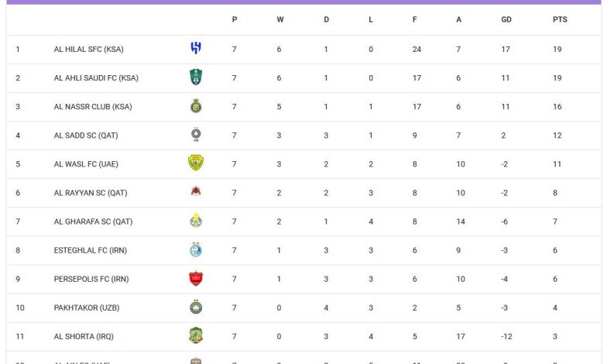This screenshot has width=604, height=364.
Task: Click the Al Shorta green crest
Action: pyautogui.click(x=196, y=335)
